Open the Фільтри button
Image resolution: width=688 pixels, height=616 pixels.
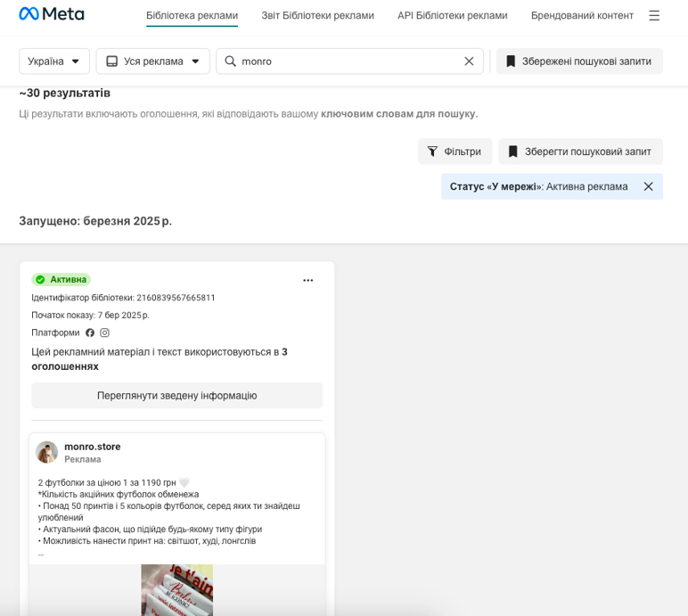tap(455, 152)
